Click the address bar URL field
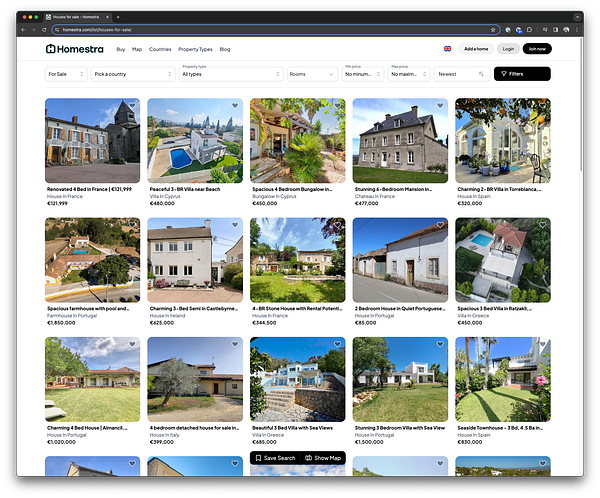The image size is (600, 498). (x=276, y=29)
